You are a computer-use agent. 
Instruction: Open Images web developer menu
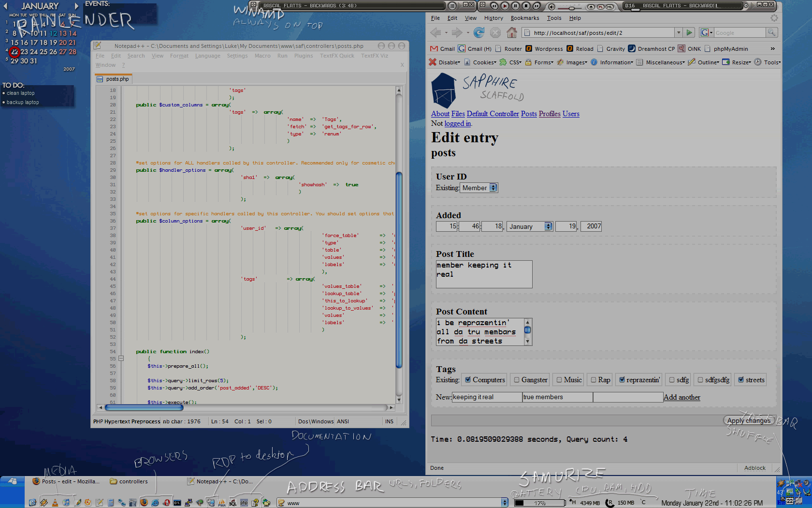[572, 62]
